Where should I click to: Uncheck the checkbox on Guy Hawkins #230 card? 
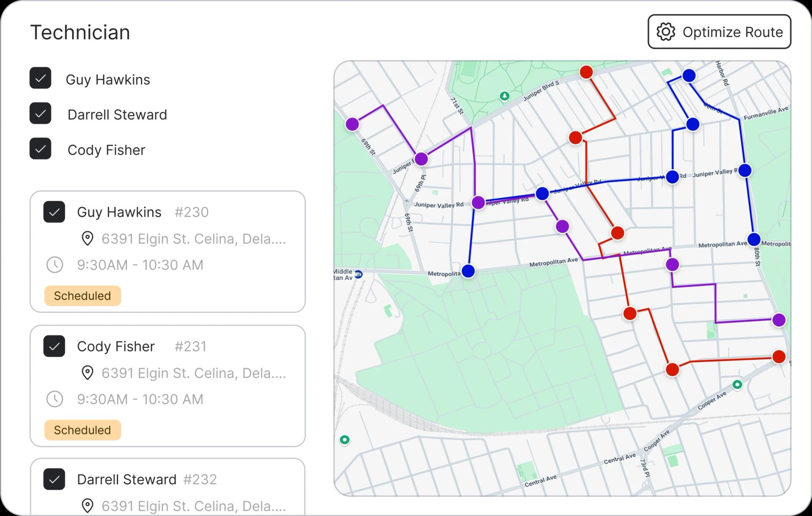point(54,212)
